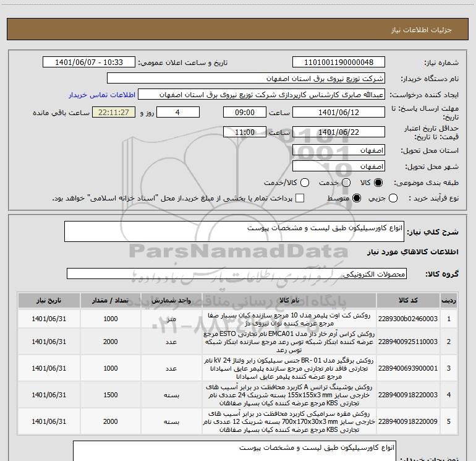Screen dimensions: 476x461
Task: Select the کالا radio button
Action: 378,183
